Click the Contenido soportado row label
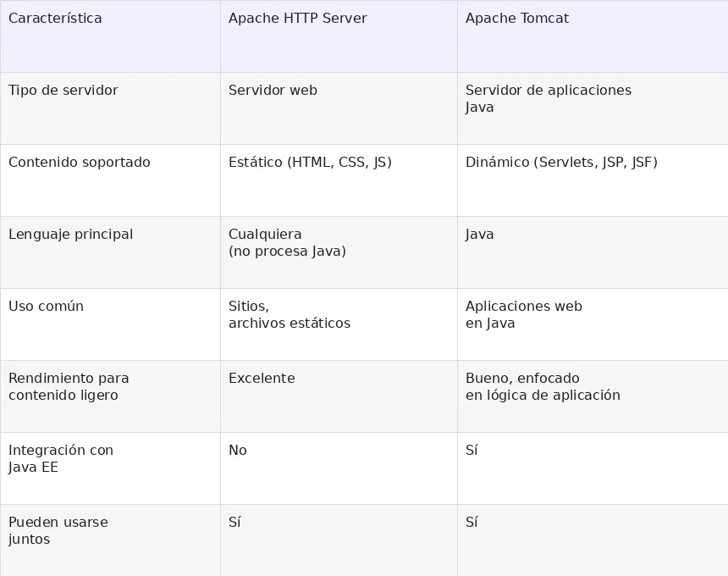This screenshot has width=728, height=576. (x=111, y=180)
